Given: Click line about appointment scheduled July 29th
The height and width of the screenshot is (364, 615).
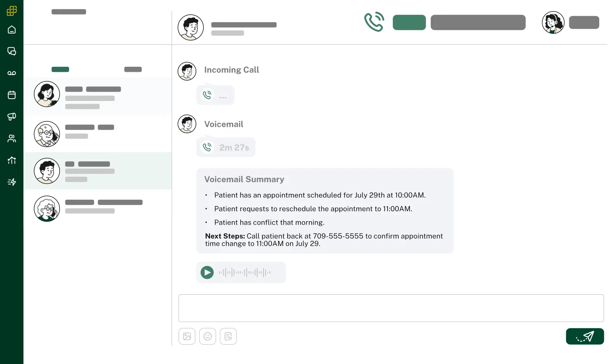Looking at the screenshot, I should click(320, 195).
